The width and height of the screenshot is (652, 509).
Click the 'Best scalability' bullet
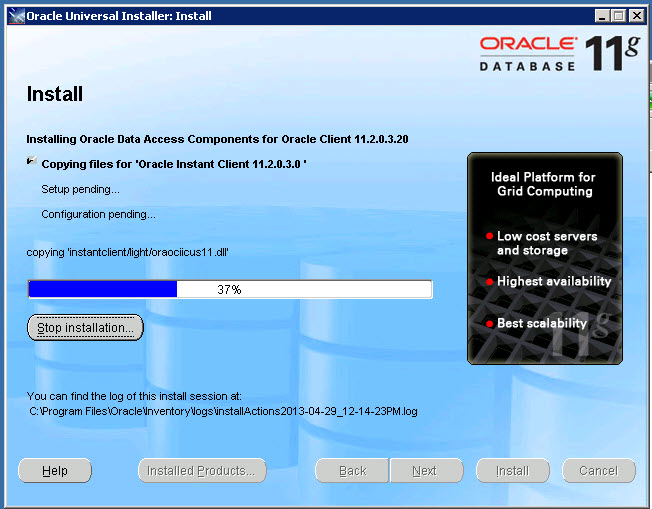[x=536, y=323]
